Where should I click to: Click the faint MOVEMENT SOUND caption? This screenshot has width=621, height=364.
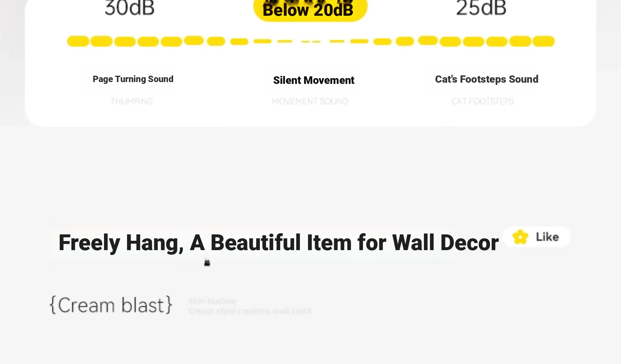point(310,101)
